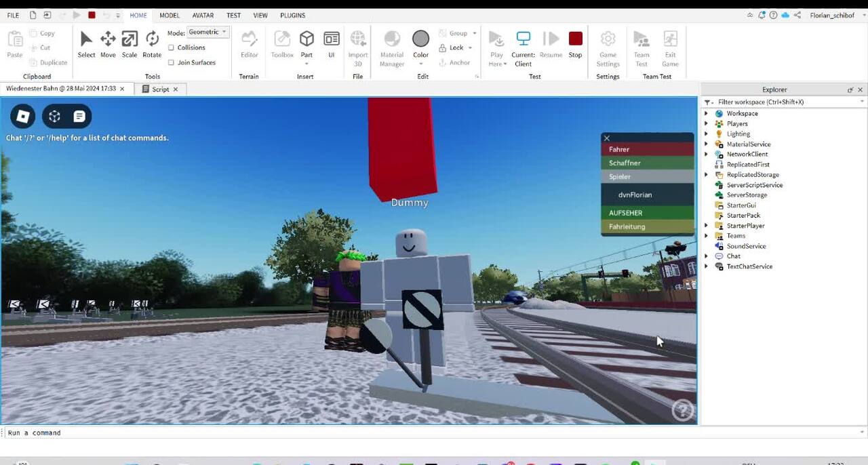The image size is (868, 465).
Task: Choose the Select tool
Action: 86,44
